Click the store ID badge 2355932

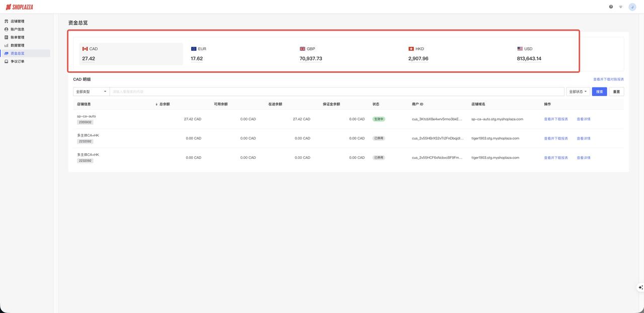(85, 122)
